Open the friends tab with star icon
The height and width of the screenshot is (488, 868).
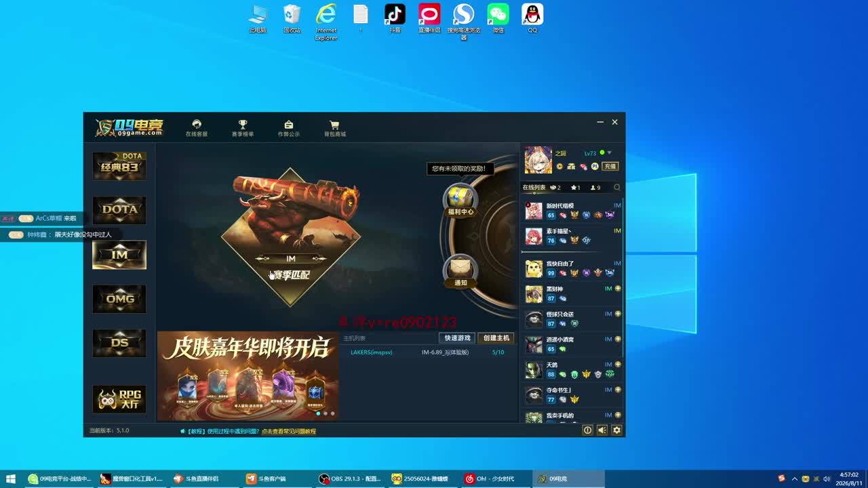576,188
